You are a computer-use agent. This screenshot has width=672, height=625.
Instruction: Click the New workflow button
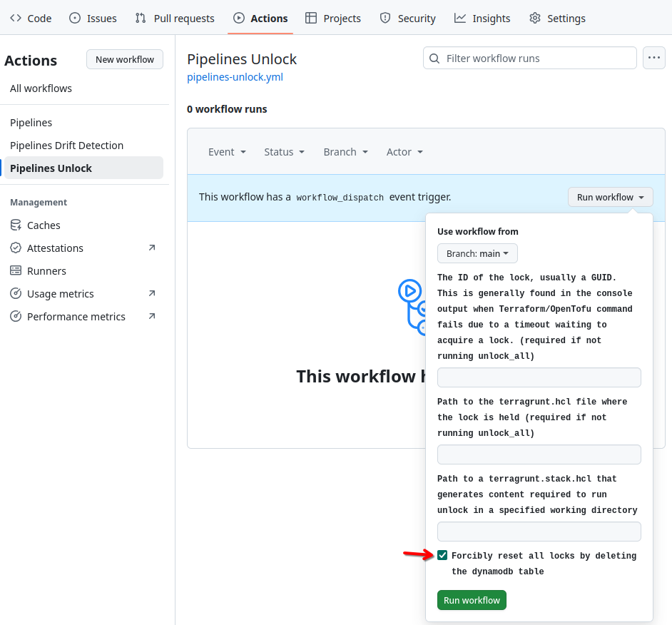click(125, 59)
